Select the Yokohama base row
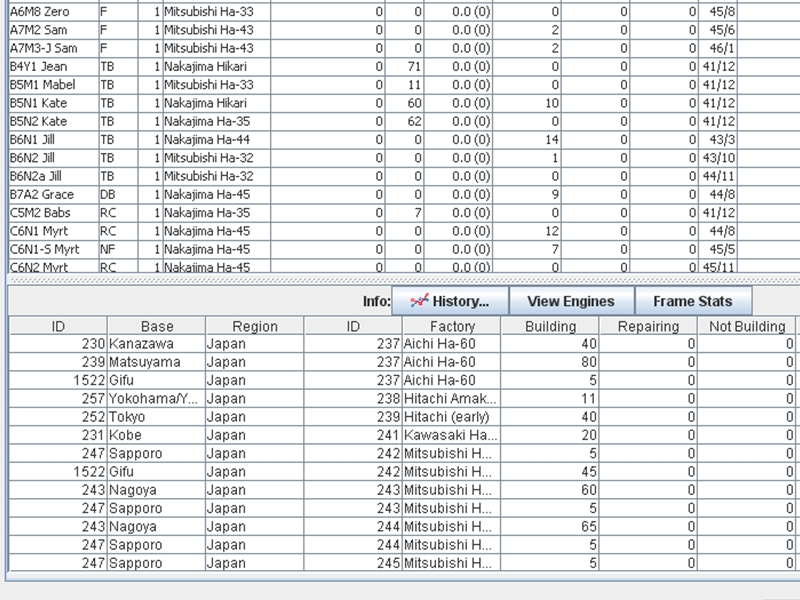800x600 pixels. coord(403,399)
